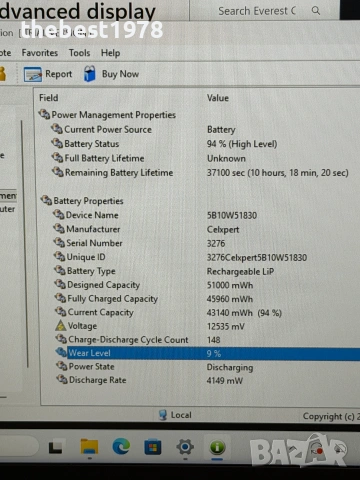The width and height of the screenshot is (360, 480).
Task: Click the Remaining Battery Lifetime row icon
Action: pos(57,172)
